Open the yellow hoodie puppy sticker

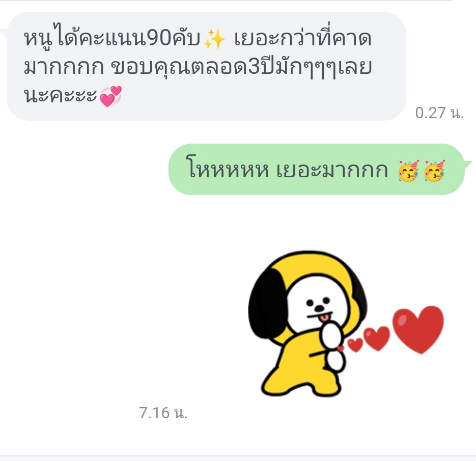click(x=346, y=324)
